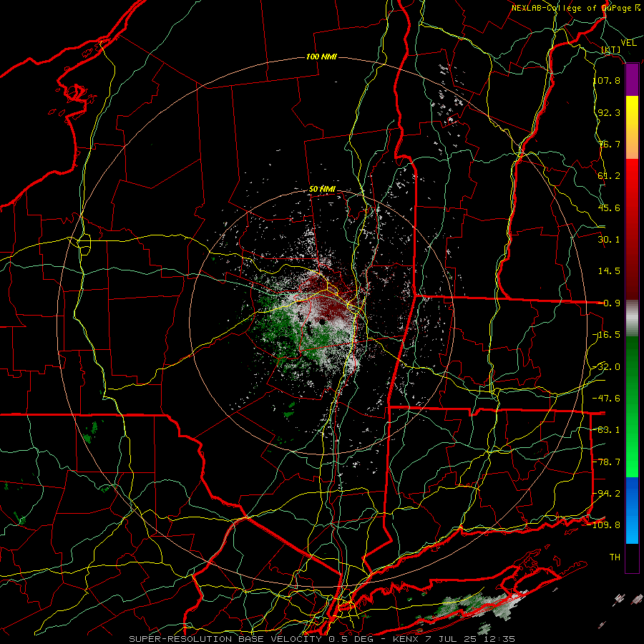Select the 14.5 value on the velocity scale
Image resolution: width=644 pixels, height=644 pixels.
610,271
